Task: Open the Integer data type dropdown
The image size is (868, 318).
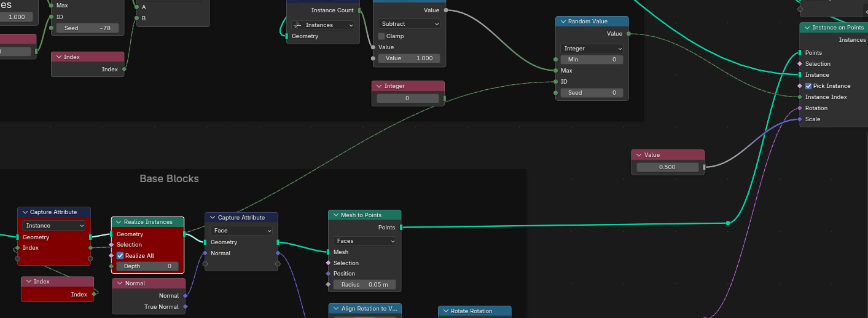Action: pyautogui.click(x=592, y=49)
